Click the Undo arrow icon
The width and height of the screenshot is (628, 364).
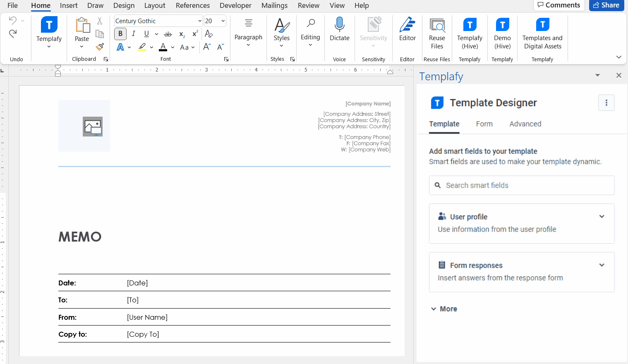pos(13,20)
